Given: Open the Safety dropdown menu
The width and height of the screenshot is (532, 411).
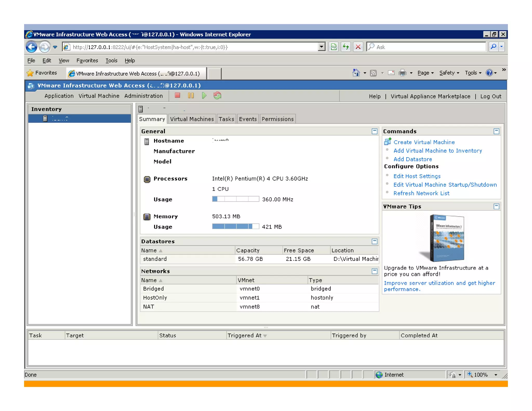Looking at the screenshot, I should coord(449,73).
